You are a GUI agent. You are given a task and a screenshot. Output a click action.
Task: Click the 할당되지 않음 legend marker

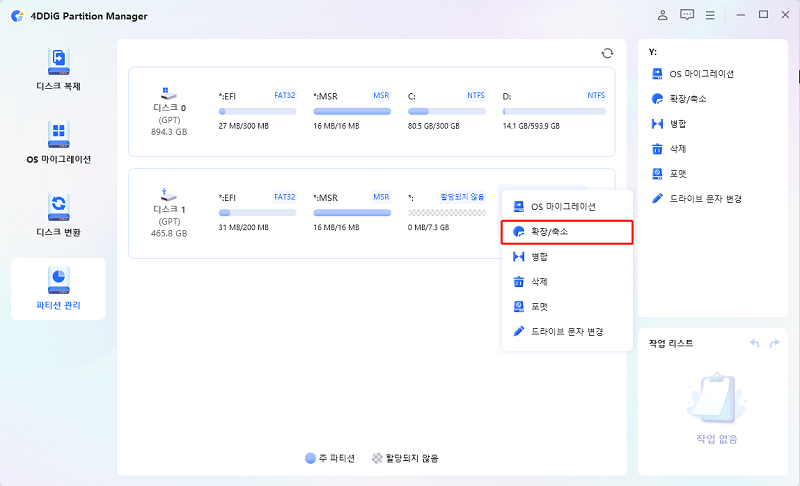pyautogui.click(x=377, y=458)
